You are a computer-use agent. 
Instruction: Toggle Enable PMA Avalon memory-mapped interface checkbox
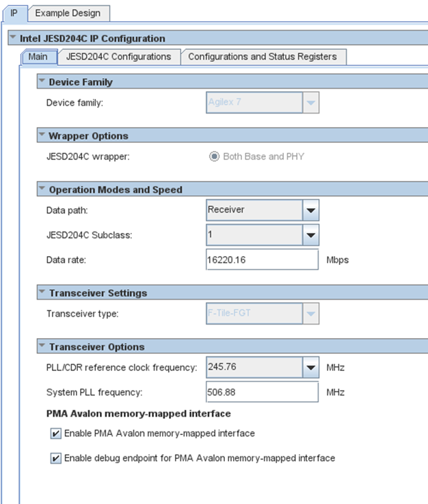coord(55,434)
